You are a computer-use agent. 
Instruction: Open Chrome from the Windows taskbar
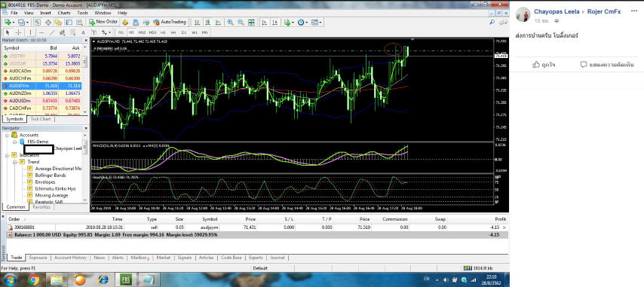click(34, 280)
